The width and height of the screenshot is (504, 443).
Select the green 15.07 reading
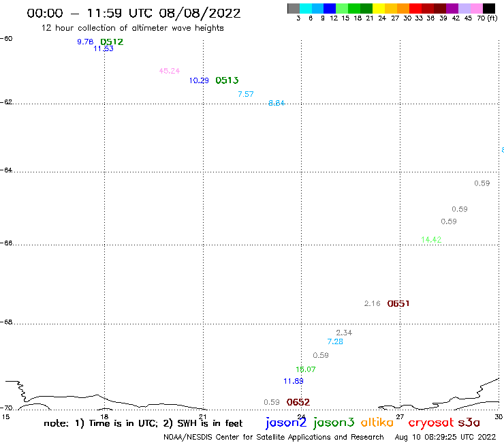(x=306, y=369)
